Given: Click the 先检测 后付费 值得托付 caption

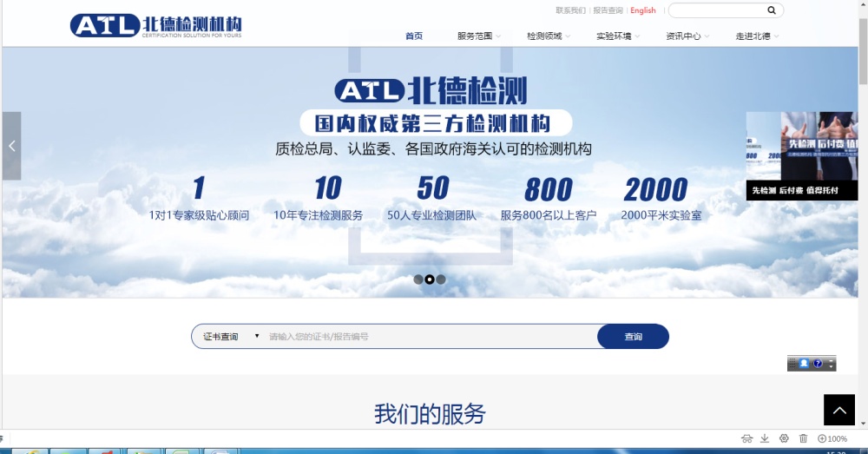Looking at the screenshot, I should (795, 190).
